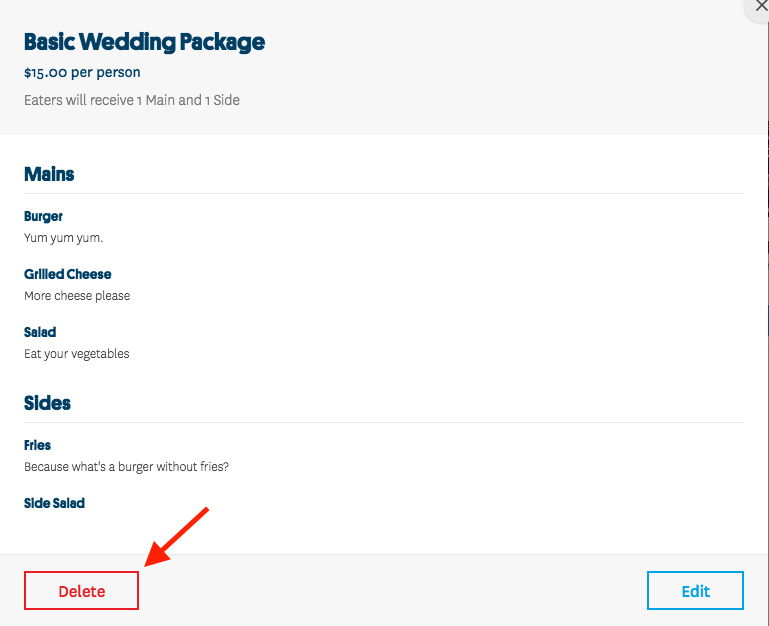Screen dimensions: 769x626
Task: Click the More cheese please description
Action: tap(77, 295)
